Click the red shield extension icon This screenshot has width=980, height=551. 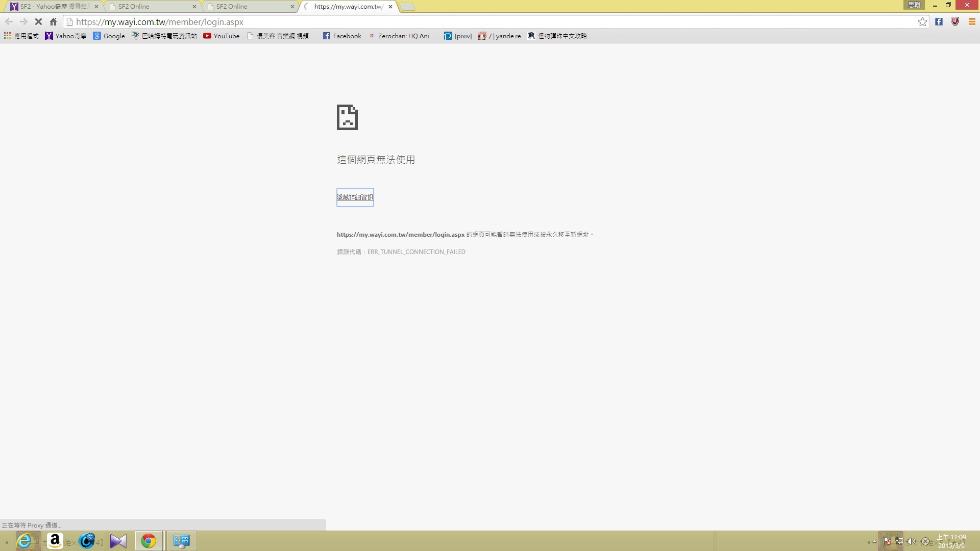tap(955, 22)
